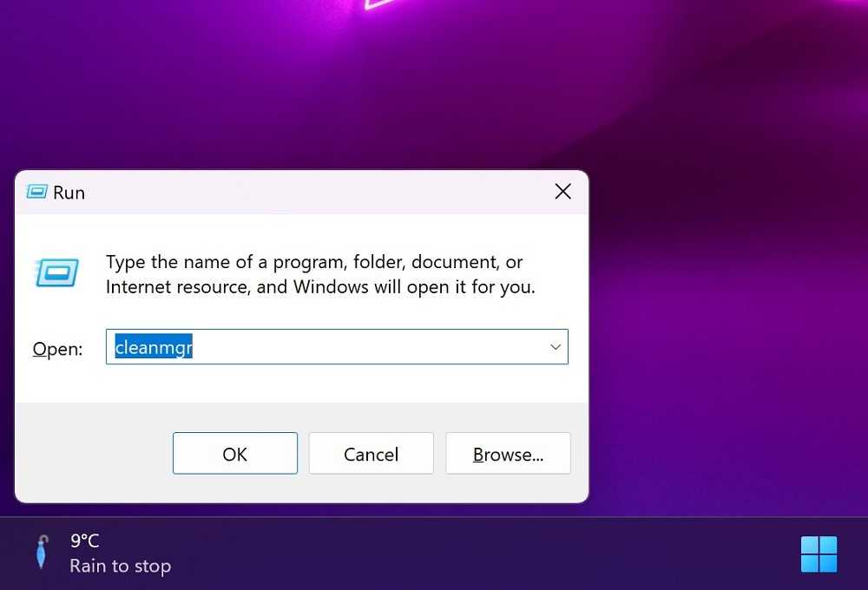Viewport: 868px width, 590px height.
Task: Click the empty title bar area of Run
Action: click(316, 192)
